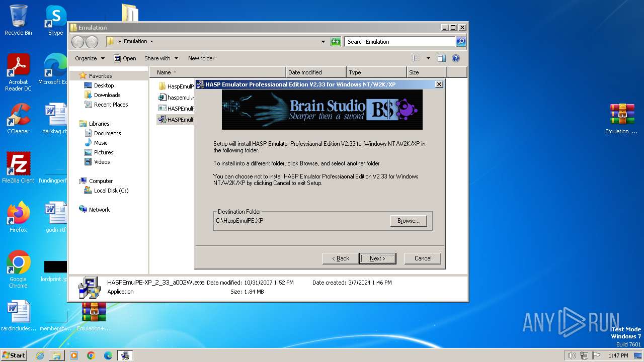Select Favorites in navigation pane
644x362 pixels.
coord(100,76)
